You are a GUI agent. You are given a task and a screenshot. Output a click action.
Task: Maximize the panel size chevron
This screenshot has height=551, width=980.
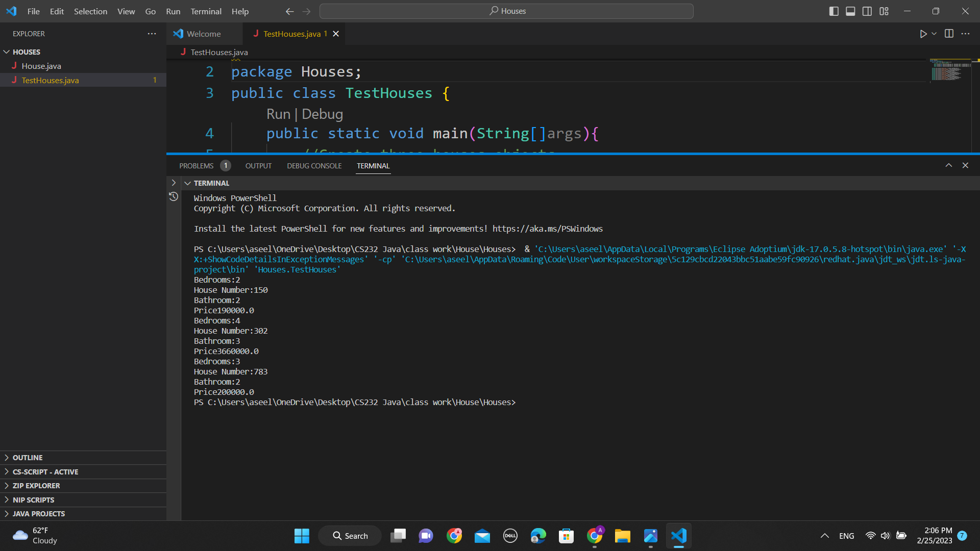948,165
